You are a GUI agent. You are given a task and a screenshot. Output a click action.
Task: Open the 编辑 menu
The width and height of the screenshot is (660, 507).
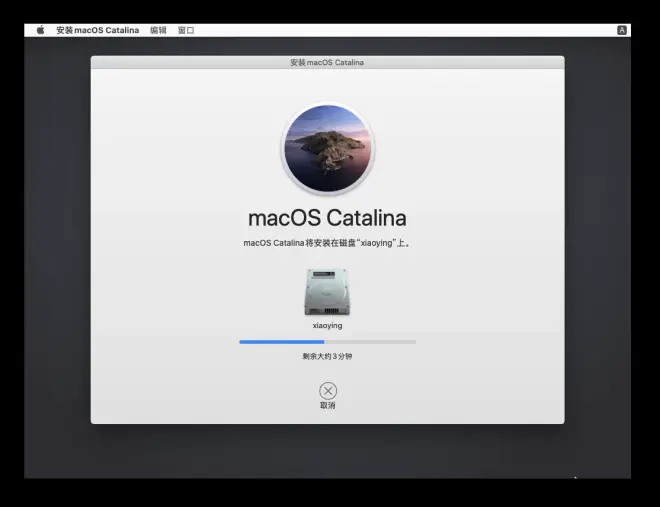tap(158, 30)
